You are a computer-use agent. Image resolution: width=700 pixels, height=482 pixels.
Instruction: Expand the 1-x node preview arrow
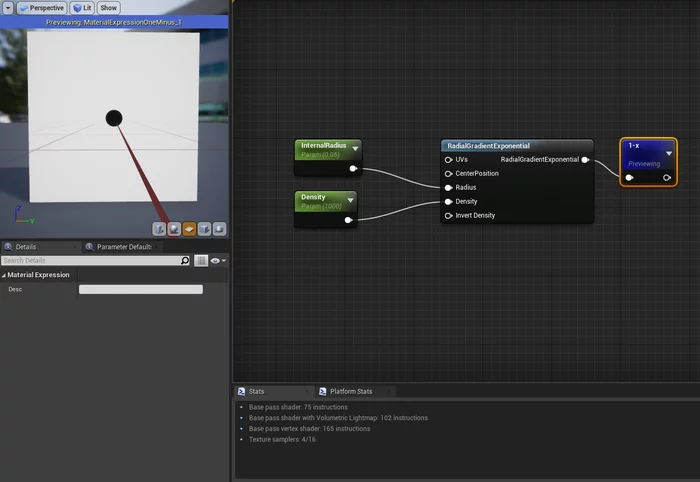point(669,154)
